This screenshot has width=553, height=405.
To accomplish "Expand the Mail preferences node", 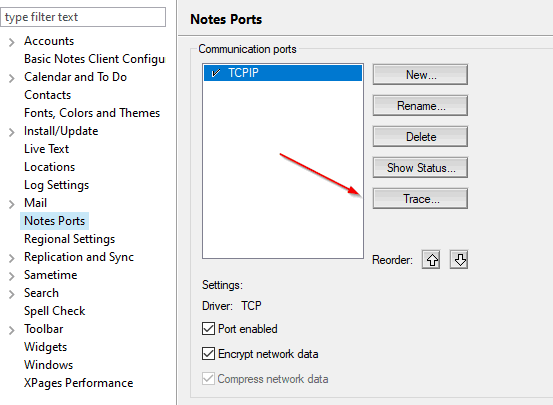I will click(12, 204).
